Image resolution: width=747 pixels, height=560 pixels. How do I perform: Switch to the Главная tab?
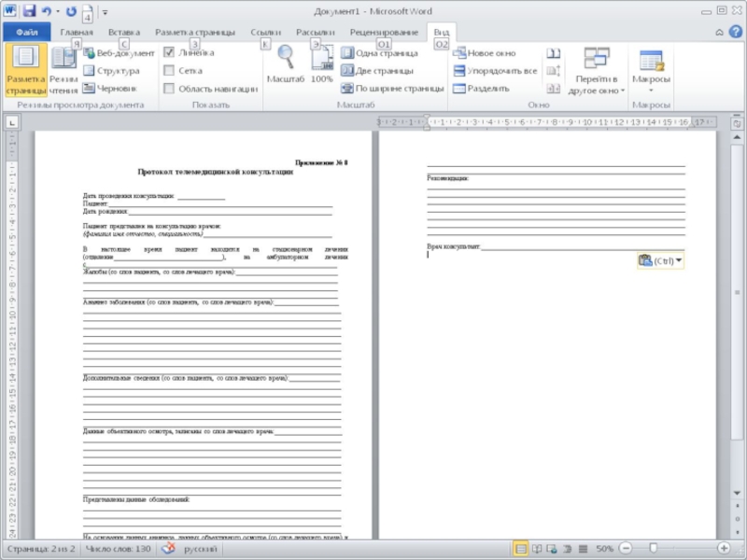click(x=77, y=32)
